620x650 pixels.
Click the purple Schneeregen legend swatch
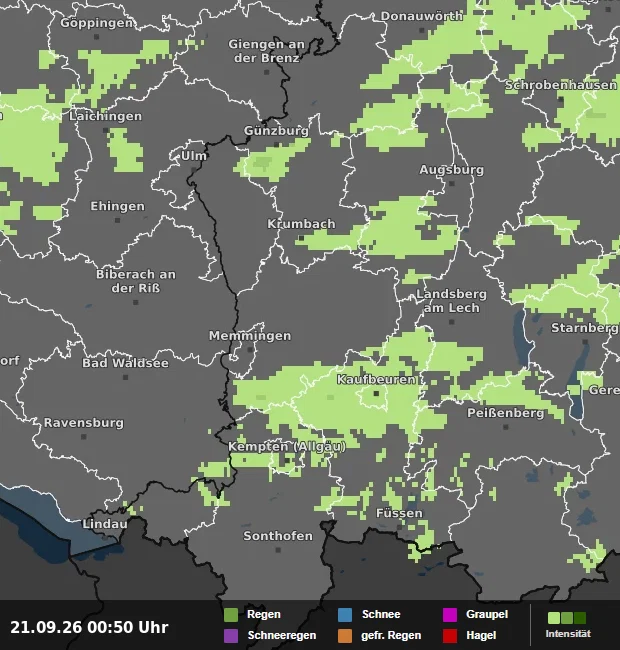pos(231,635)
